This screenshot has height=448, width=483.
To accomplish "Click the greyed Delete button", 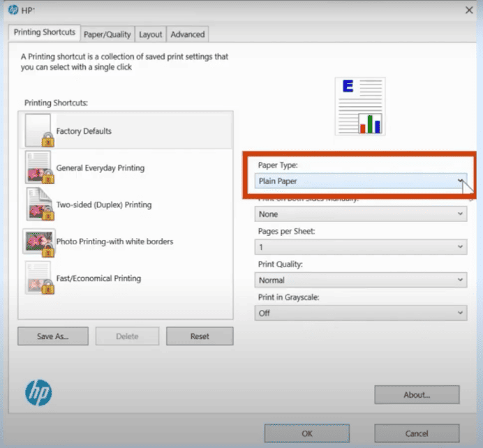I will click(127, 336).
